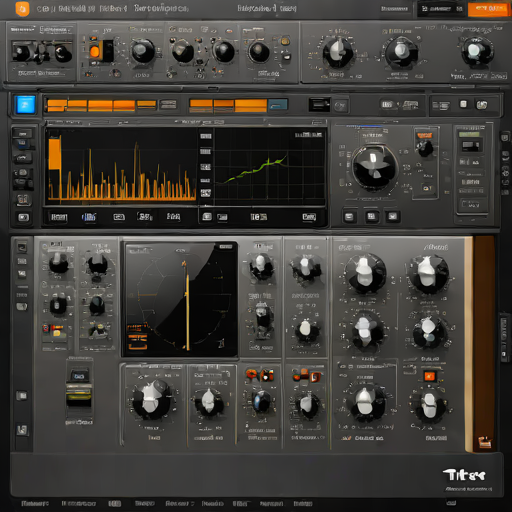Toggle the glowing orange square switch in top rack

(x=95, y=52)
